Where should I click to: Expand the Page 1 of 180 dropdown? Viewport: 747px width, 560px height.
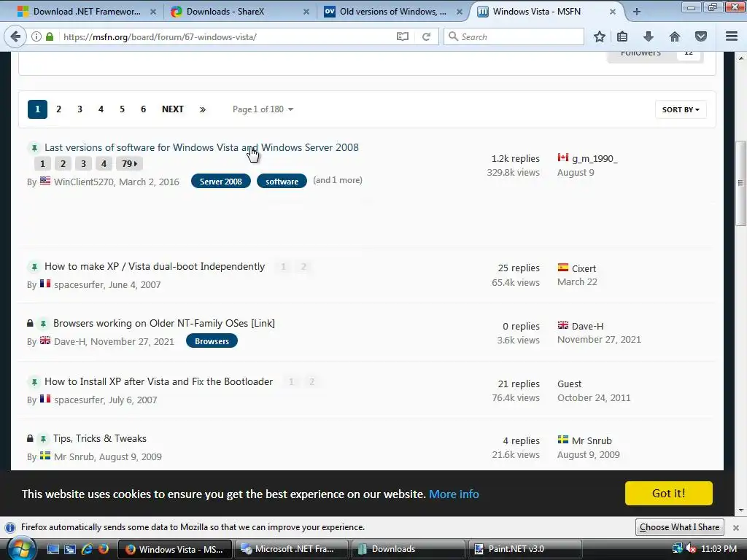pyautogui.click(x=263, y=109)
